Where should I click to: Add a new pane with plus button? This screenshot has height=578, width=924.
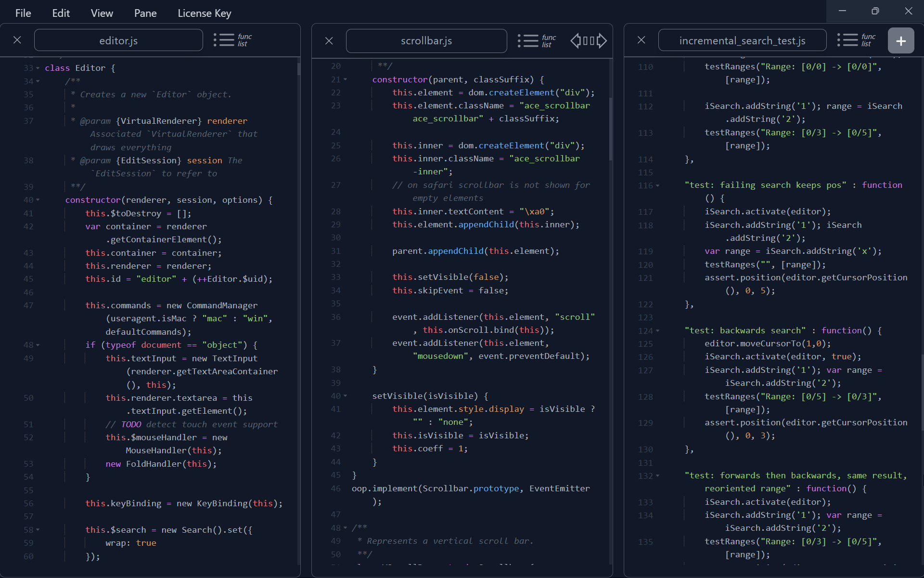(x=901, y=40)
